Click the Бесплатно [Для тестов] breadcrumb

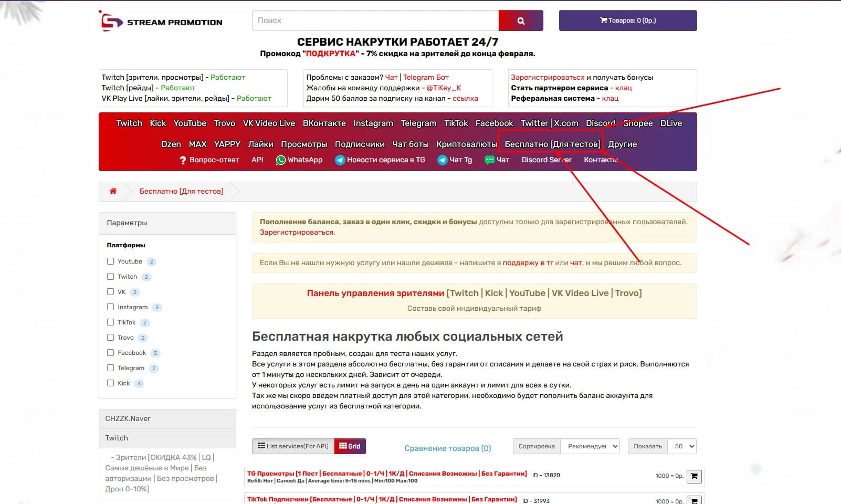(x=181, y=191)
